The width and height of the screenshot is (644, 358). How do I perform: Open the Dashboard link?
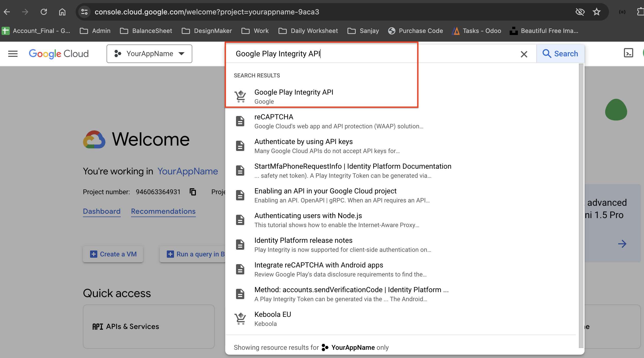coord(102,211)
